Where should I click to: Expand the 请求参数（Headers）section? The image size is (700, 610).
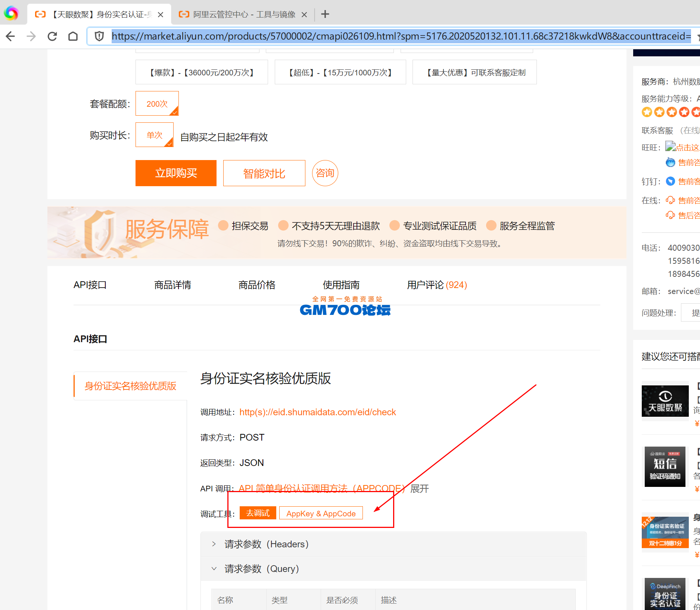[265, 544]
